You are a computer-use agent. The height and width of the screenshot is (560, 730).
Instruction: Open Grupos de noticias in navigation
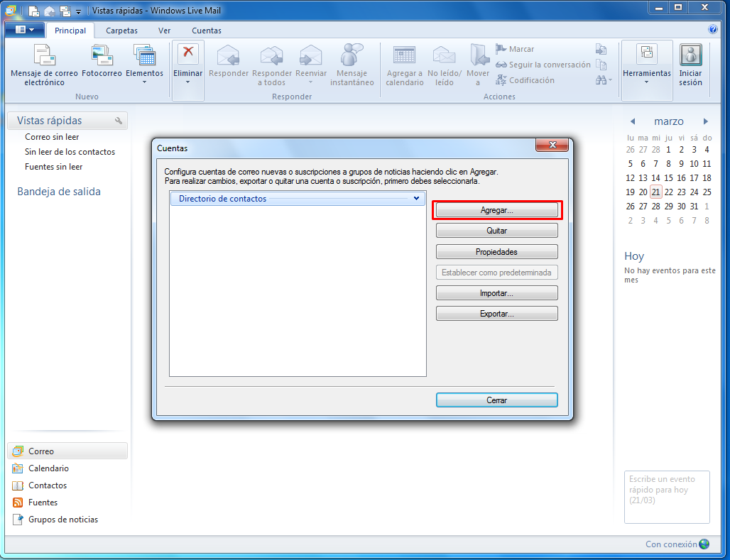[55, 520]
